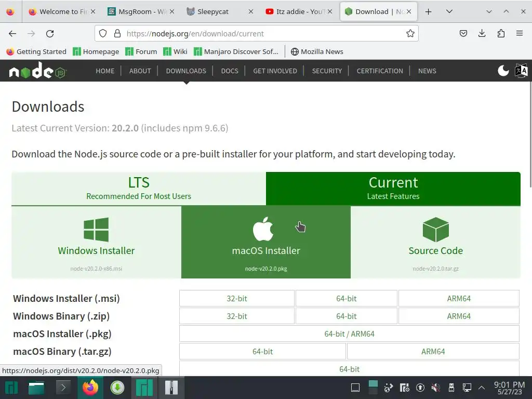This screenshot has width=532, height=399.
Task: Open a new tab with plus
Action: (428, 11)
